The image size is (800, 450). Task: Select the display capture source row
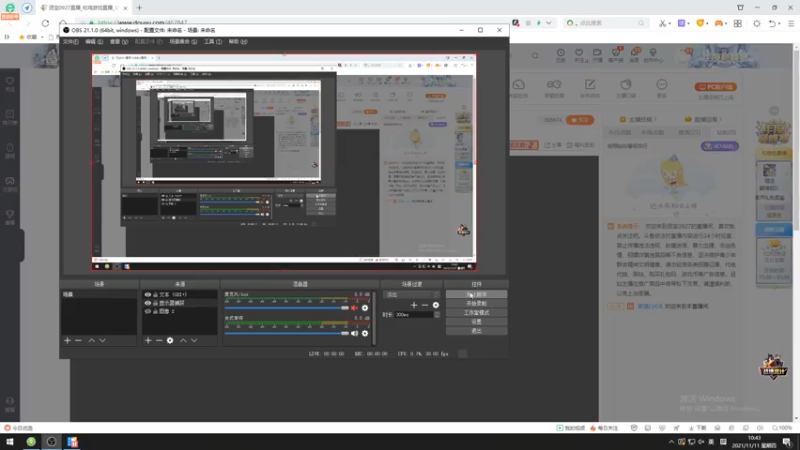(x=180, y=303)
